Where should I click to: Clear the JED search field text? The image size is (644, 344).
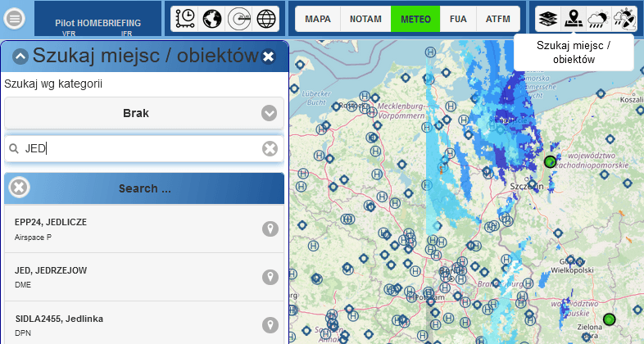[x=270, y=148]
